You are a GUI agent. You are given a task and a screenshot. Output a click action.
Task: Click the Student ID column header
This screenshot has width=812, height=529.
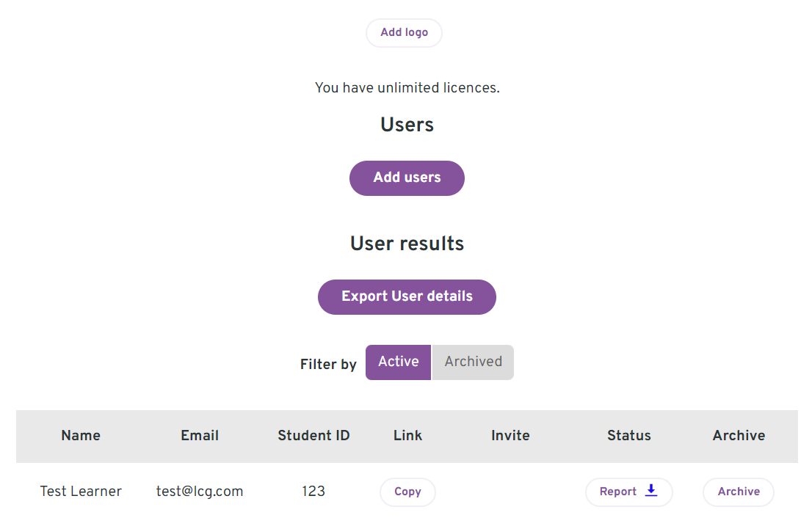(x=313, y=436)
